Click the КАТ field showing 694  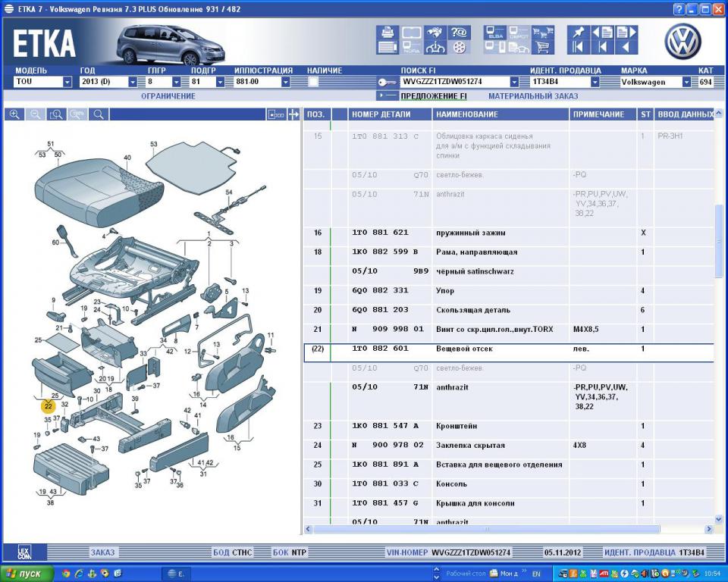[x=705, y=82]
